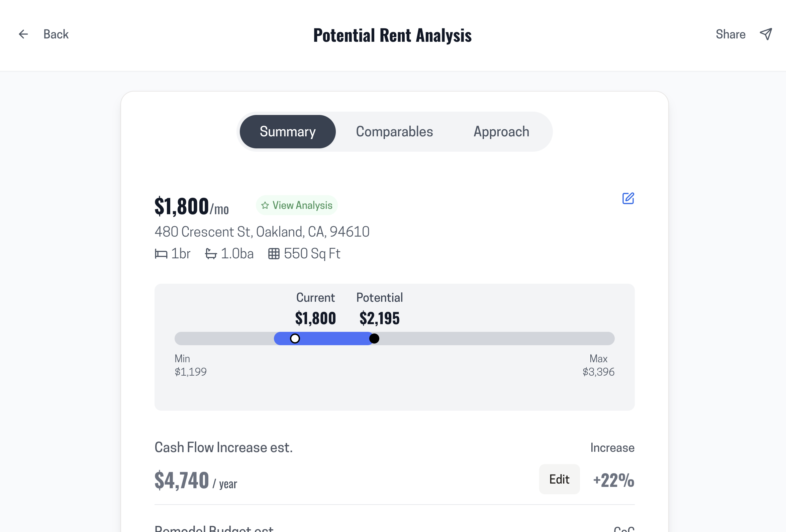This screenshot has width=786, height=532.
Task: Select the Approach tab
Action: (x=501, y=131)
